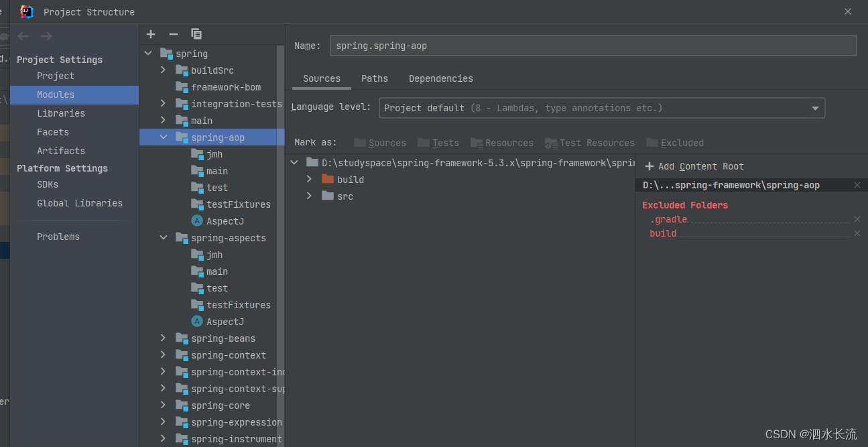This screenshot has width=868, height=447.
Task: Expand the src folder in content tree
Action: tap(309, 196)
